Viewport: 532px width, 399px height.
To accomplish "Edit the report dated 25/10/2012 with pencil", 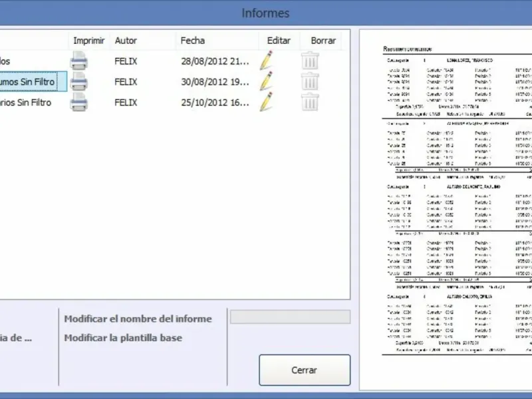I will pos(267,102).
